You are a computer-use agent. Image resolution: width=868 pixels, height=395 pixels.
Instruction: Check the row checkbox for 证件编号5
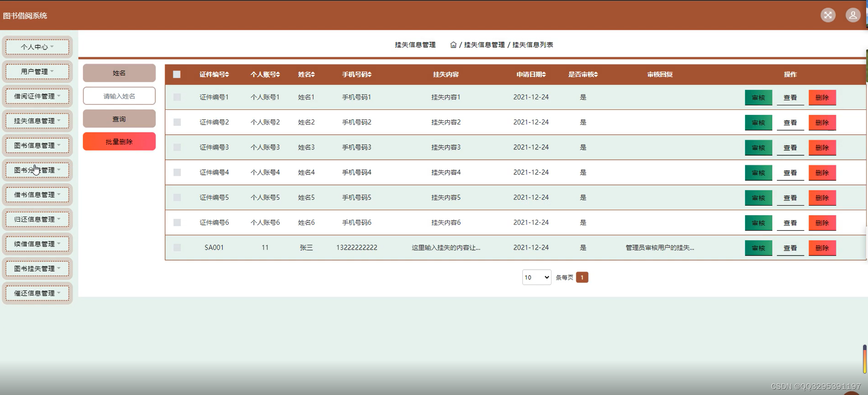tap(177, 197)
